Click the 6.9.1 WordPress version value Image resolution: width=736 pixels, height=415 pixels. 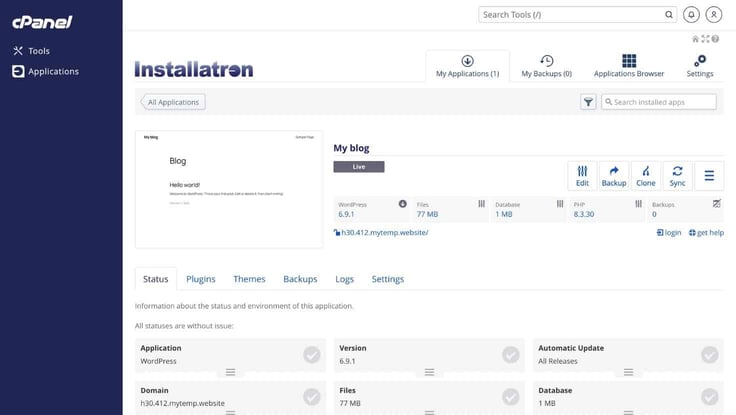tap(346, 214)
